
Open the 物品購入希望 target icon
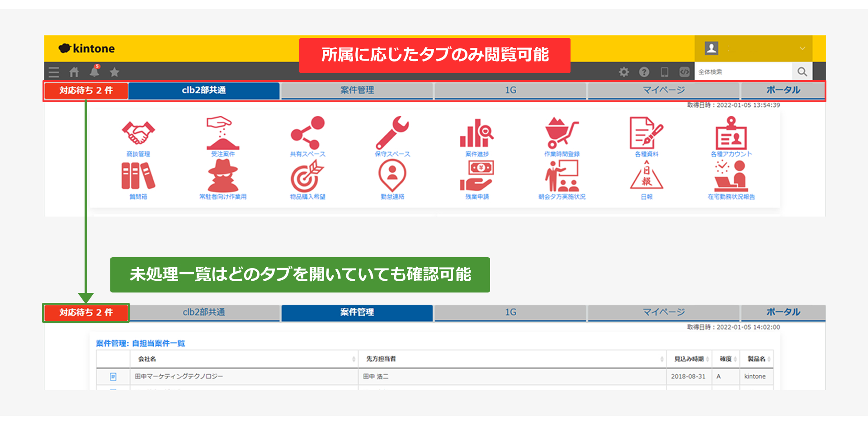point(307,176)
